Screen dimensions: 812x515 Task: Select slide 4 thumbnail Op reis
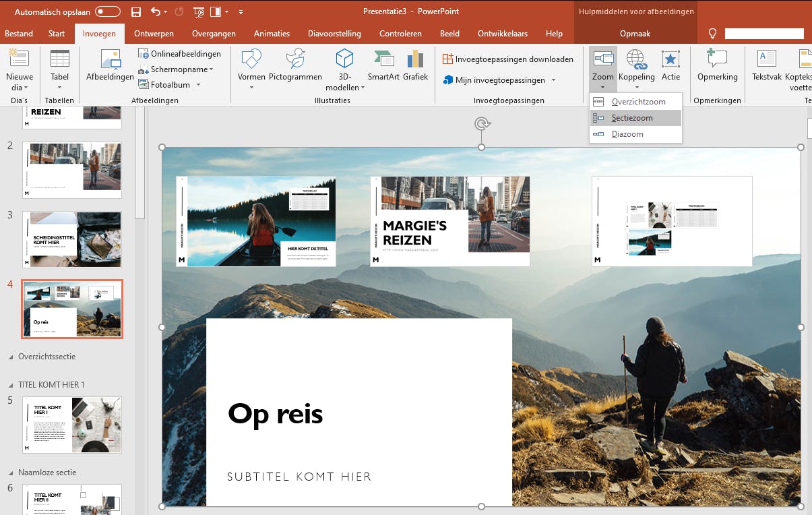tap(72, 309)
